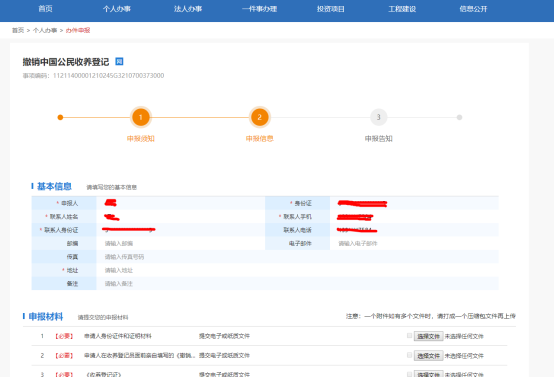Image resolution: width=554 pixels, height=377 pixels.
Task: Click 选择文件 for material 2
Action: (x=429, y=355)
